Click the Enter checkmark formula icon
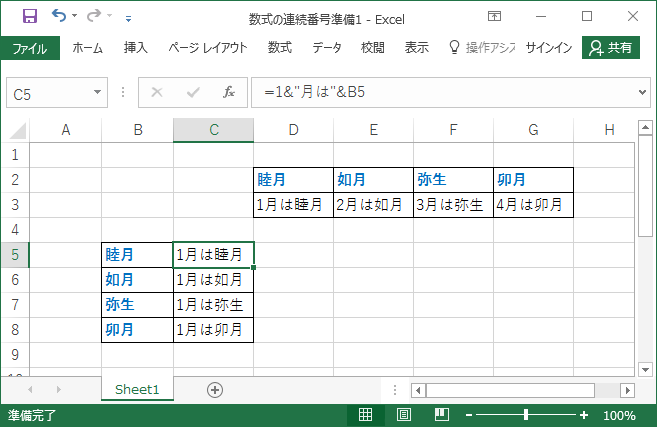Image resolution: width=657 pixels, height=427 pixels. [x=193, y=92]
